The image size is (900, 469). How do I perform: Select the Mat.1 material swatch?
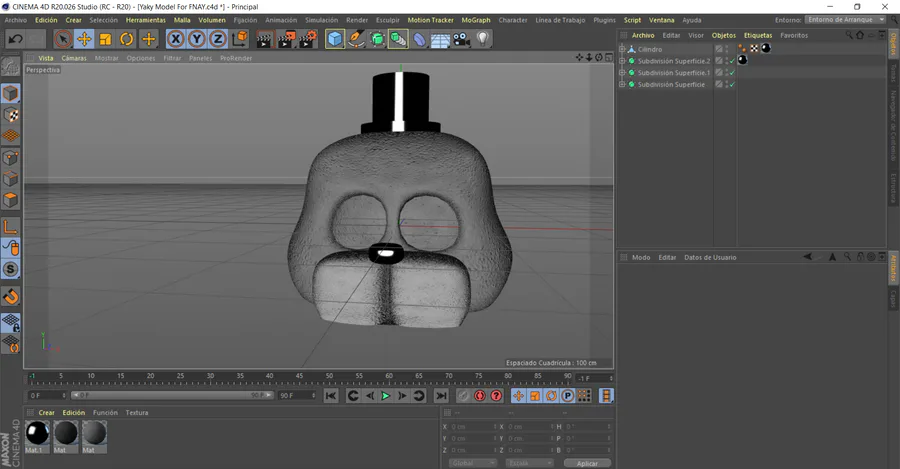(37, 433)
